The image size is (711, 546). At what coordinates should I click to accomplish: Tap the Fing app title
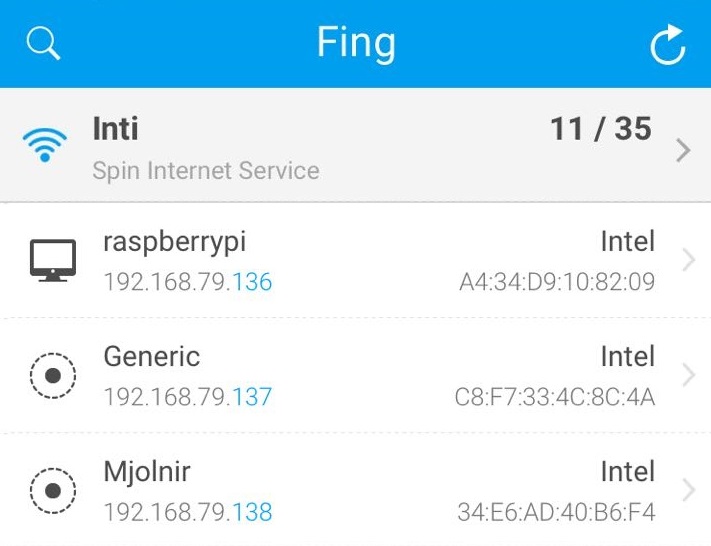(356, 43)
